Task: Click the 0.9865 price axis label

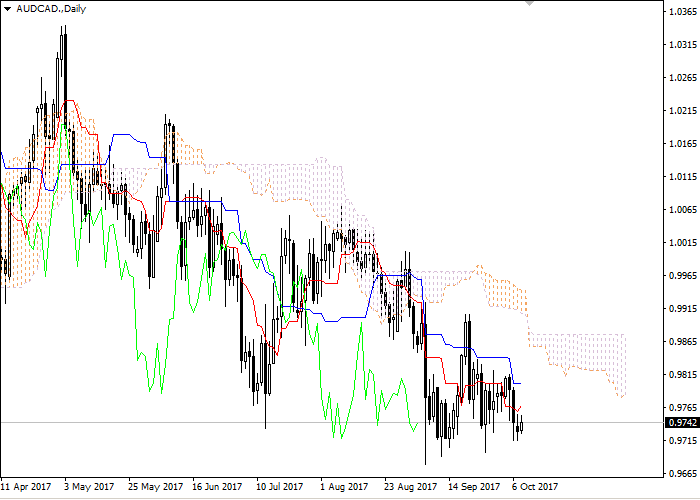Action: (x=683, y=342)
